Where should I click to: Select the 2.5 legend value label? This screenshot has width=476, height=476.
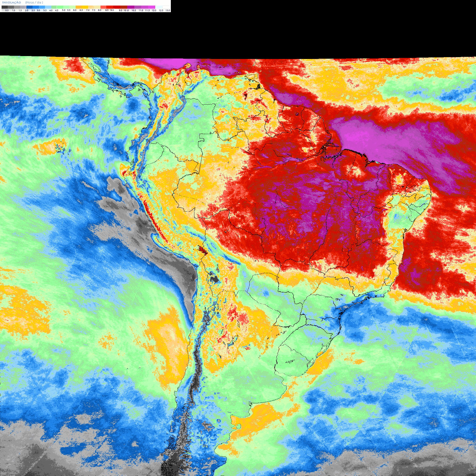click(x=33, y=10)
